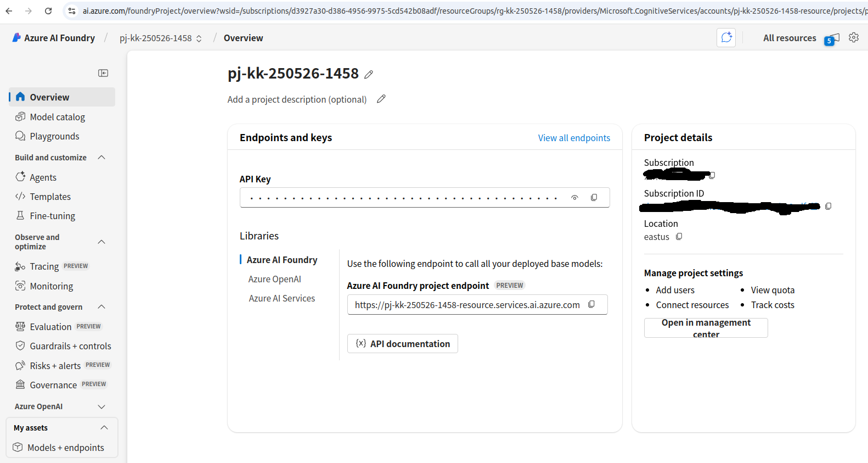Copy the Subscription name
868x463 pixels.
click(712, 175)
